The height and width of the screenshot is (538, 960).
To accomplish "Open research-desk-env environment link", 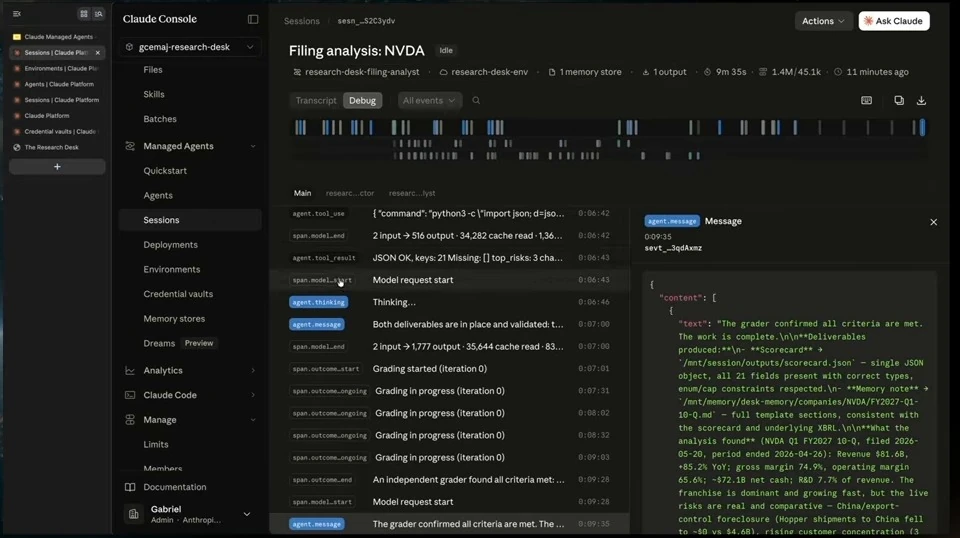I will click(484, 72).
